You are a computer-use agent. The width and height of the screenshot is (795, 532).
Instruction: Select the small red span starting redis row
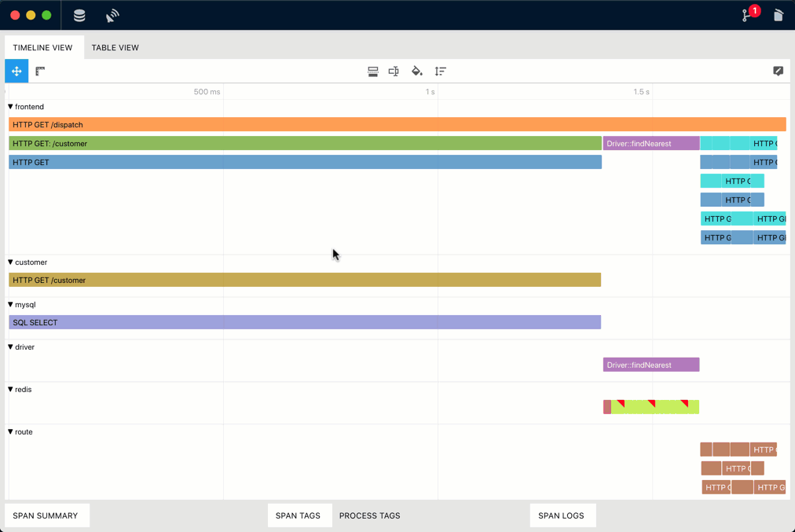point(607,407)
